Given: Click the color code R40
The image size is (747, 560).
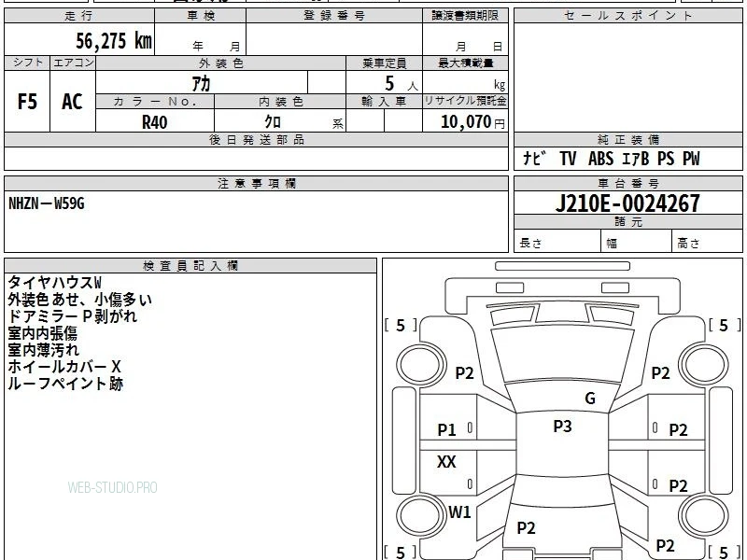Looking at the screenshot, I should [x=155, y=122].
